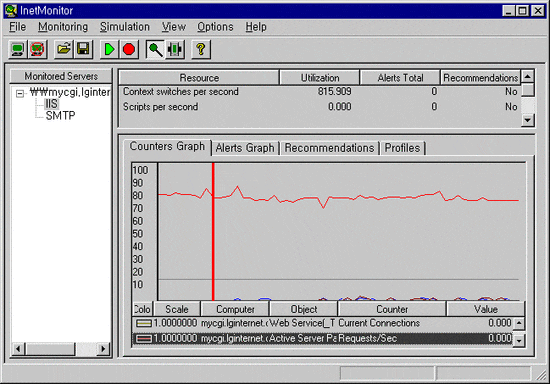This screenshot has height=384, width=550.
Task: Select SMTP in the server tree
Action: pos(60,115)
